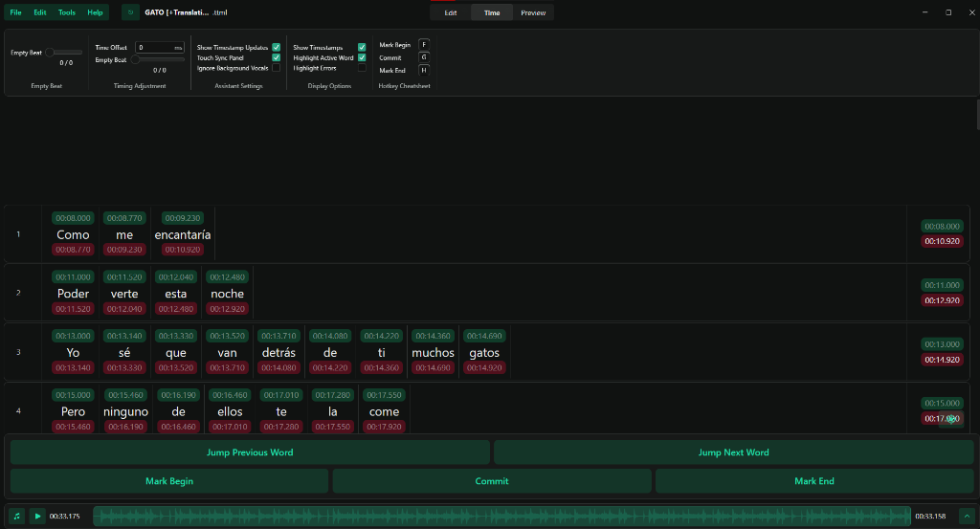980x529 pixels.
Task: Click the GATO file title in the header
Action: point(186,12)
